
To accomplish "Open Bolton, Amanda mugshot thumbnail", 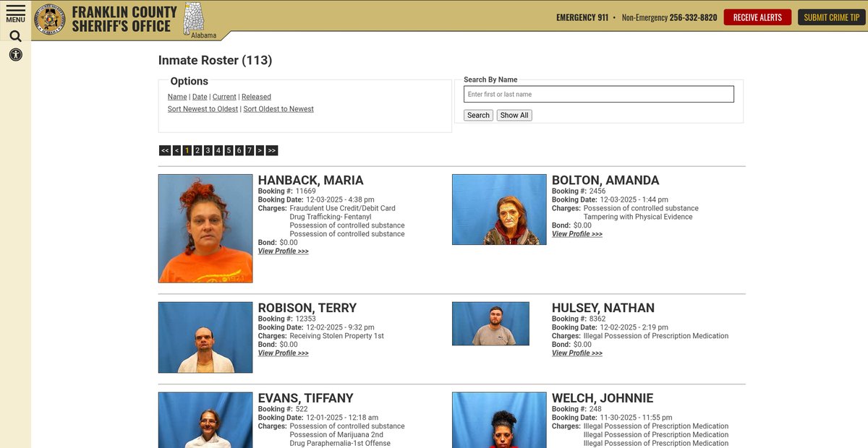I will 499,210.
